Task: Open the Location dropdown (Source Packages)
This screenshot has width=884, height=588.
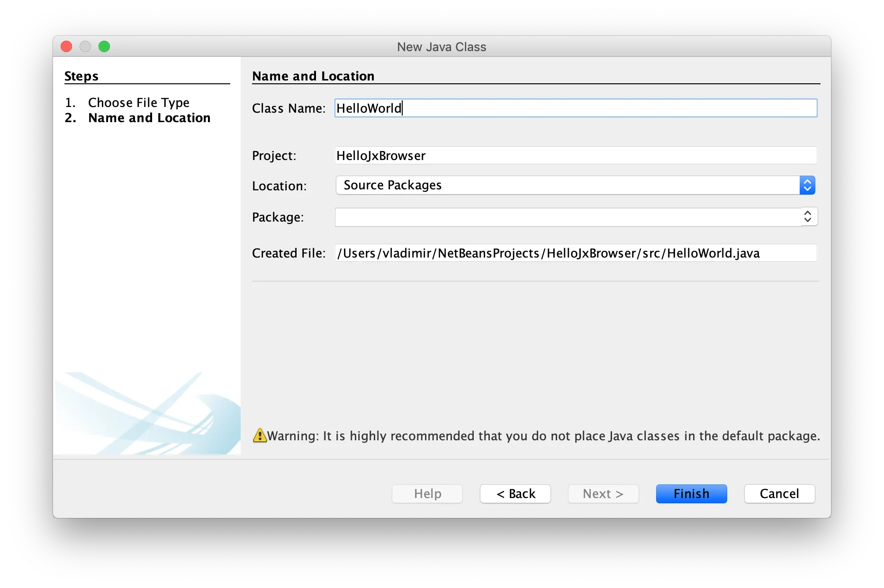Action: (576, 185)
